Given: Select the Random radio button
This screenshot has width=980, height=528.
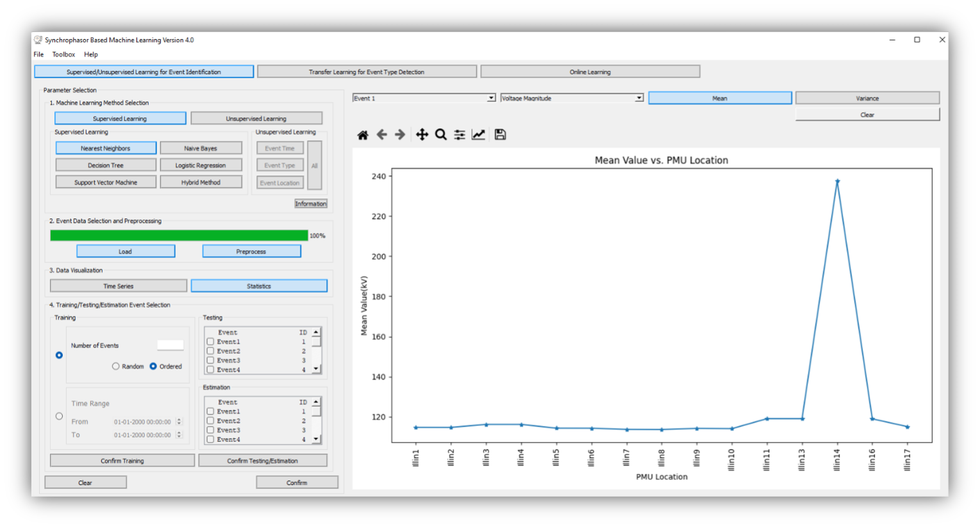Looking at the screenshot, I should 116,366.
